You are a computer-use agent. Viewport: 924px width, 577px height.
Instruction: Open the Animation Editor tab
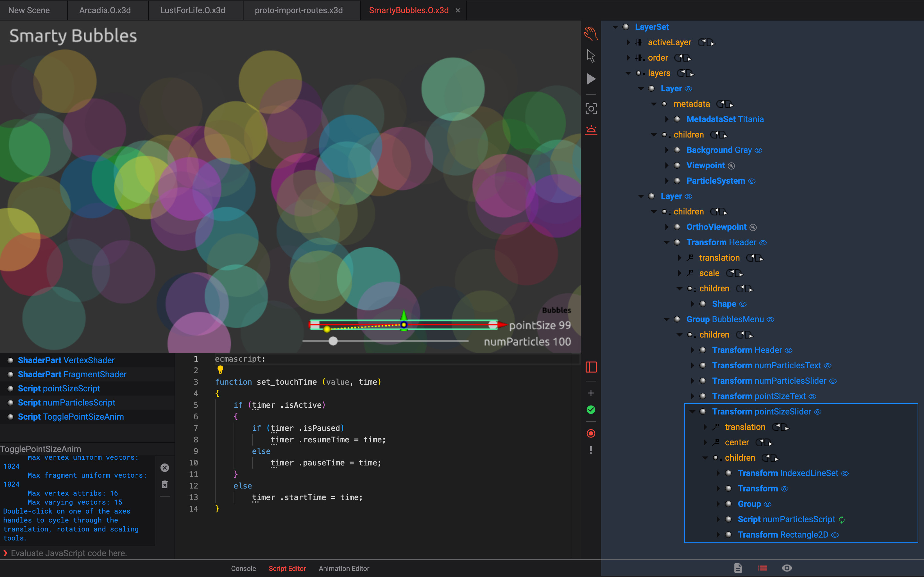coord(344,568)
